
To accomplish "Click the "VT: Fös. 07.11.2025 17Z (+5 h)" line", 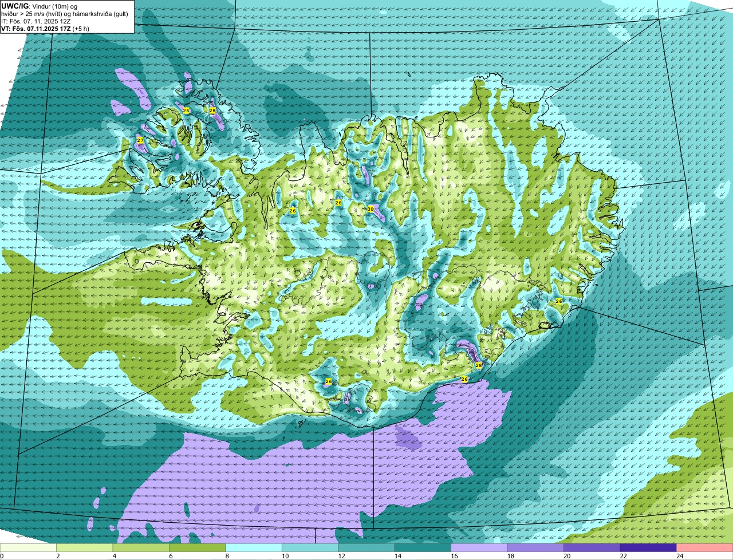I will pos(45,29).
